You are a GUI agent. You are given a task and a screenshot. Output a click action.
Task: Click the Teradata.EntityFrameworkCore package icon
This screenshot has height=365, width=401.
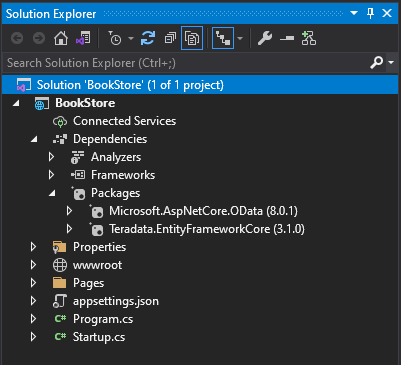[x=96, y=230]
